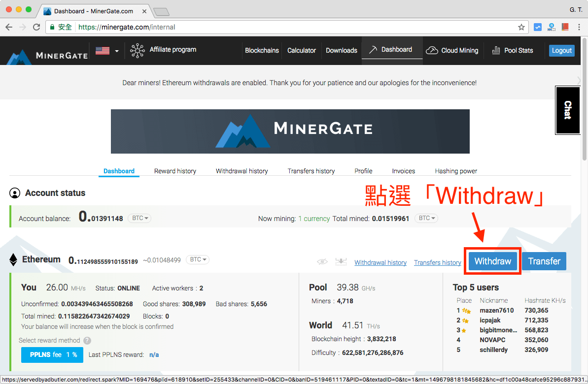The height and width of the screenshot is (384, 588).
Task: Open the Blockchains navigation menu item
Action: (262, 50)
